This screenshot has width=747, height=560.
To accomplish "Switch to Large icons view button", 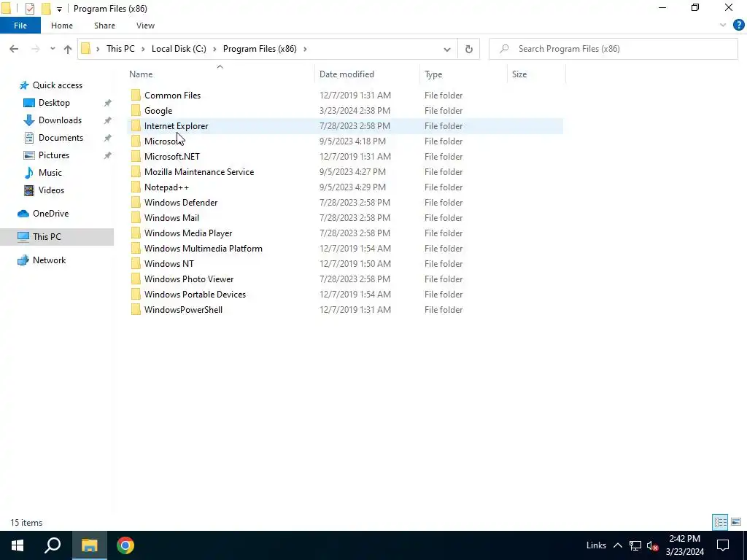I will (x=736, y=522).
